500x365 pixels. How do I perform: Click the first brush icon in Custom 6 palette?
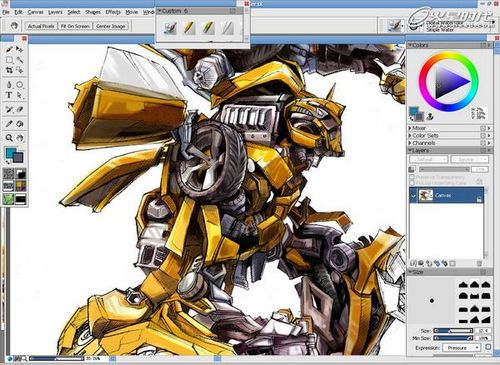coord(170,28)
